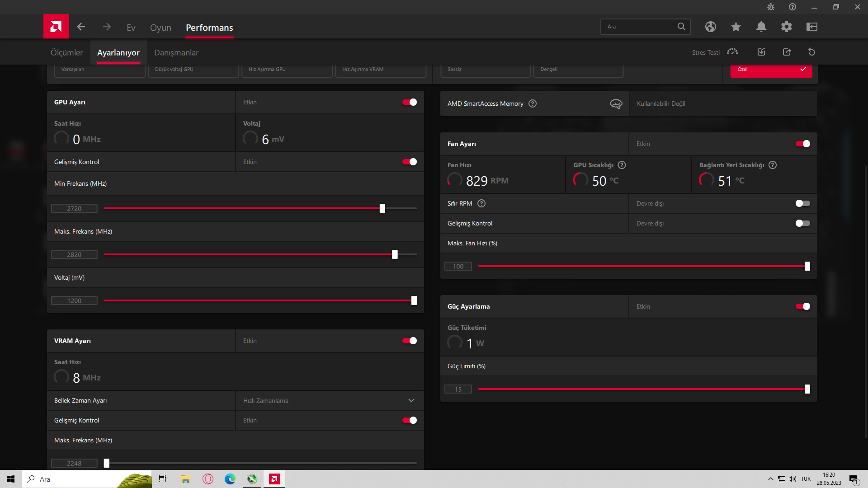The height and width of the screenshot is (488, 868).
Task: Open File Explorer from taskbar
Action: [185, 479]
